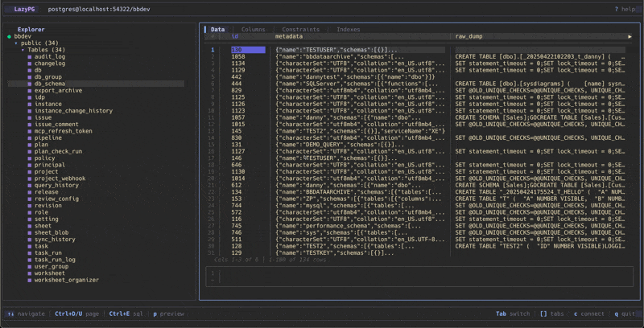
Task: Click the table icon beside instance_change_history
Action: click(x=30, y=111)
